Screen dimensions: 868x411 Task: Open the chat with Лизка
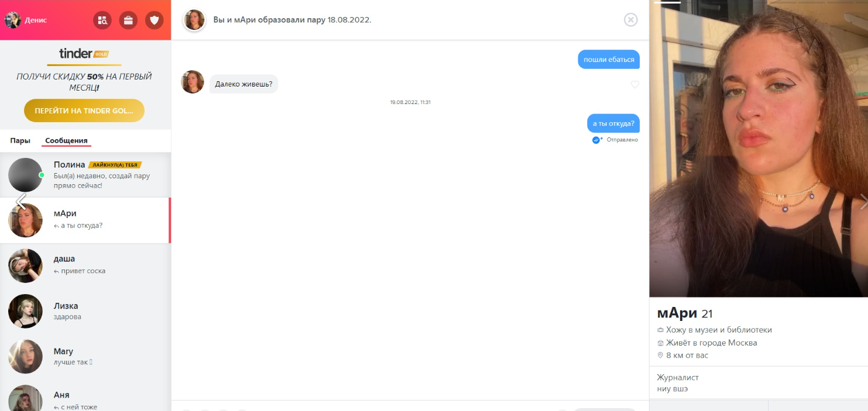[x=85, y=311]
